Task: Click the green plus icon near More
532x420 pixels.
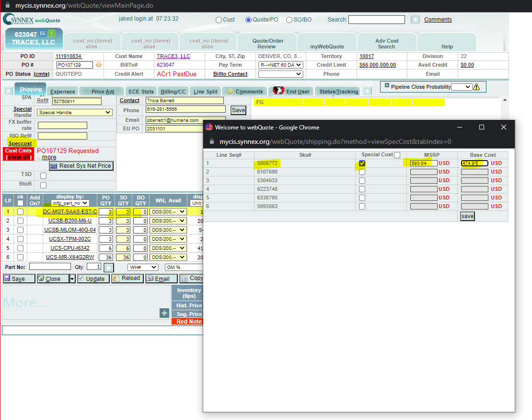Action: (x=164, y=313)
